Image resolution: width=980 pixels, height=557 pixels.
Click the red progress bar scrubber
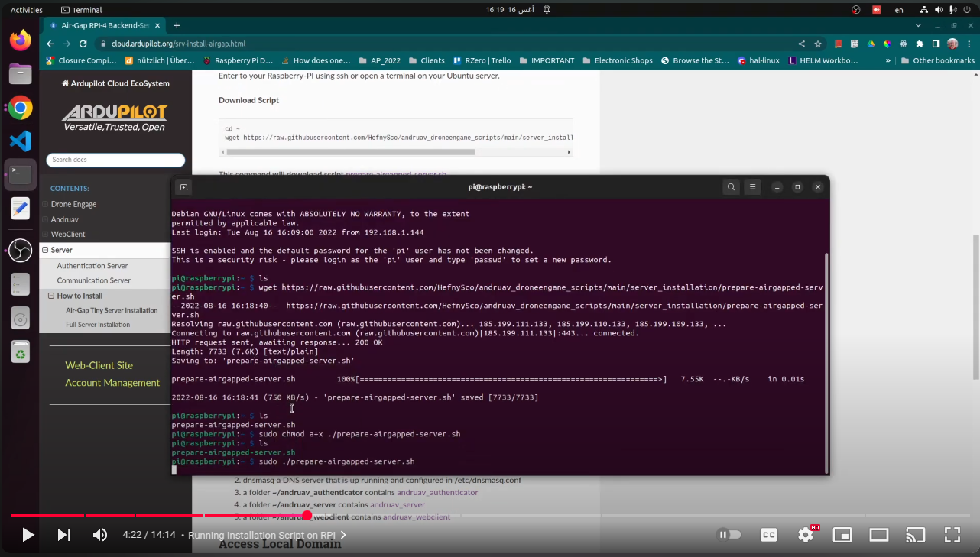point(307,515)
